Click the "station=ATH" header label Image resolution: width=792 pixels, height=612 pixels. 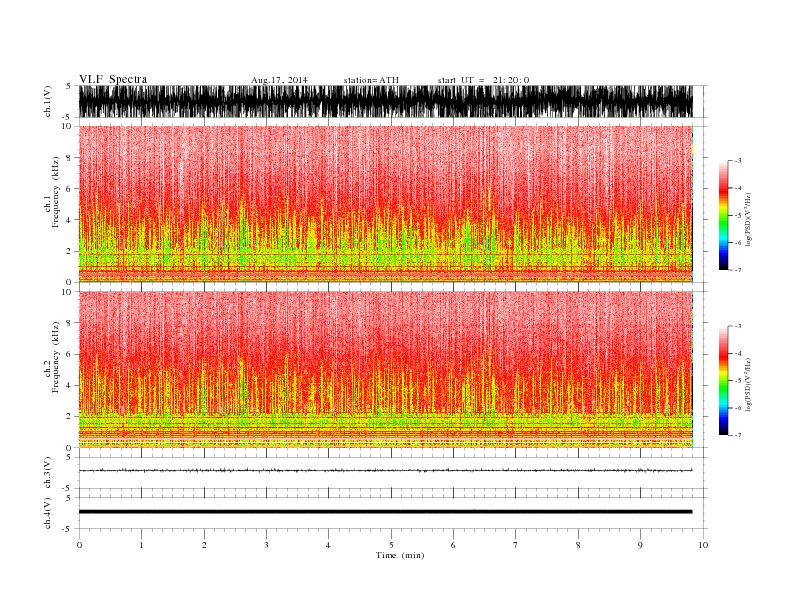(x=371, y=80)
